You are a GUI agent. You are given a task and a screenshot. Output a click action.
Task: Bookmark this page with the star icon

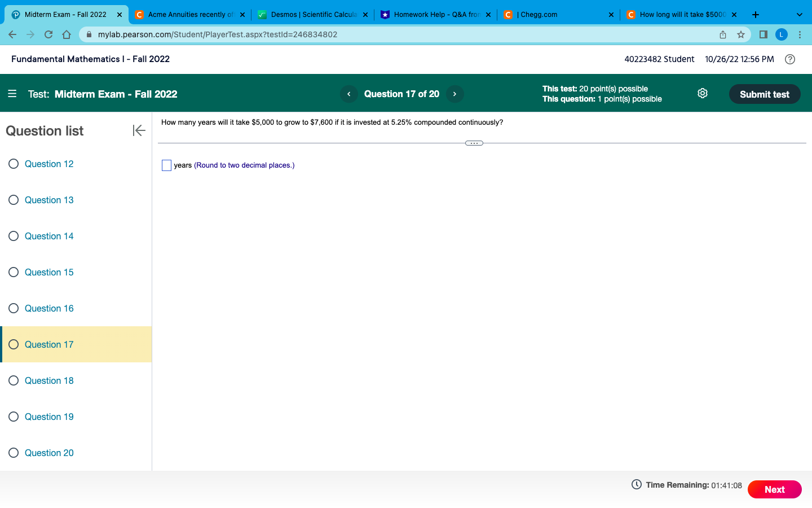741,34
